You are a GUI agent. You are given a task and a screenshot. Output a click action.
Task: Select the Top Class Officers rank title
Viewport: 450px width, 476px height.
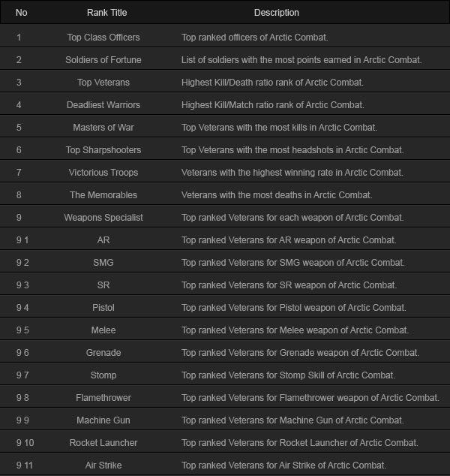103,38
